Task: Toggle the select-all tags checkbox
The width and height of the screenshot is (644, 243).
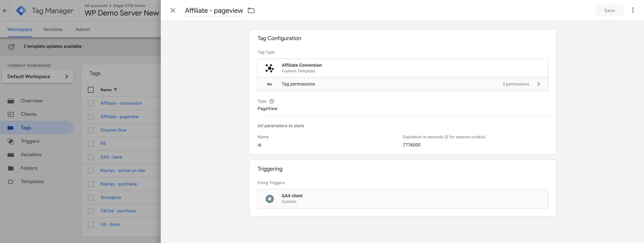Action: 91,90
